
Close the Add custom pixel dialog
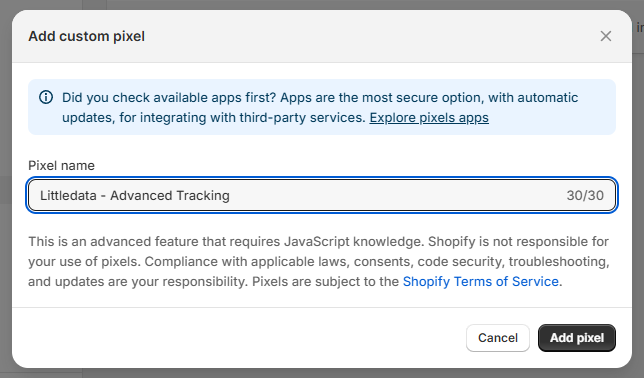[x=605, y=36]
